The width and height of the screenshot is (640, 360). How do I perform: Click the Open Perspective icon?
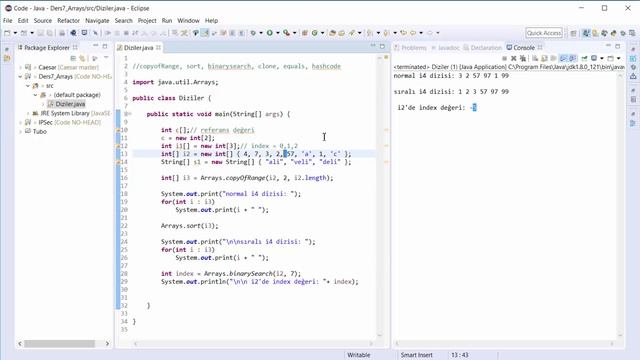pos(573,33)
